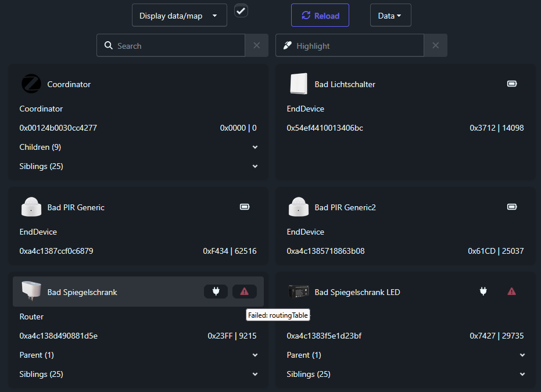The height and width of the screenshot is (392, 541).
Task: Click the Coordinator Zigbee logo icon
Action: tap(31, 84)
